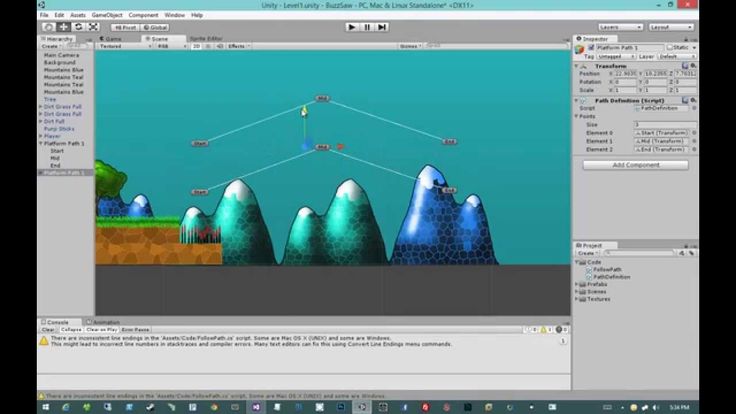Open the Path Definition gear menu
The image size is (736, 414).
693,100
